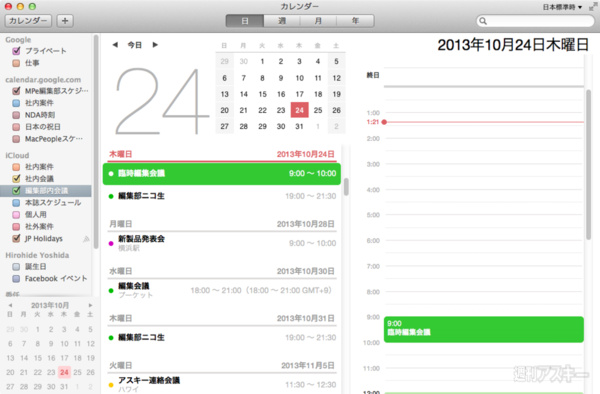The image size is (600, 394).
Task: Toggle the calendar.google.com 社内案件 checkbox
Action: coord(16,103)
